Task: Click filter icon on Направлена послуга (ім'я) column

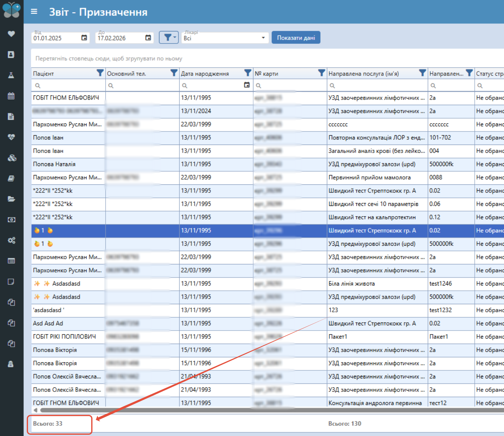Action: 422,73
